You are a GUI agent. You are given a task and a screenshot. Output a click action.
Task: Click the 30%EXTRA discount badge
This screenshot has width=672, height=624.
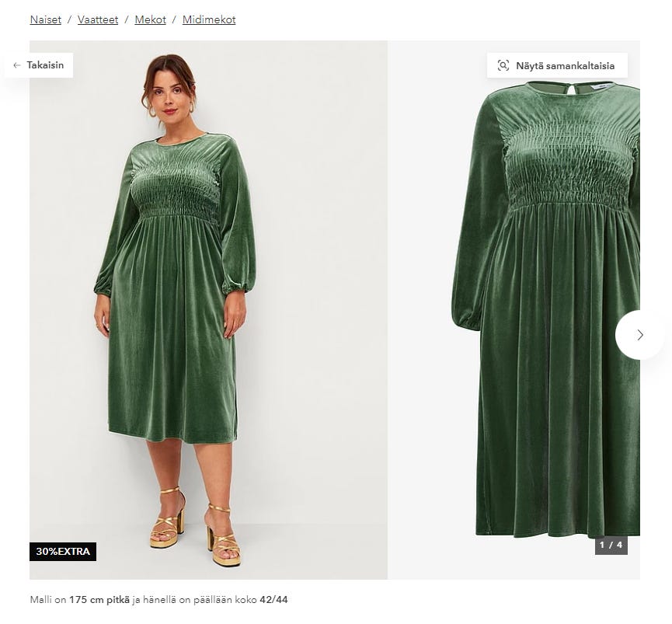click(63, 552)
